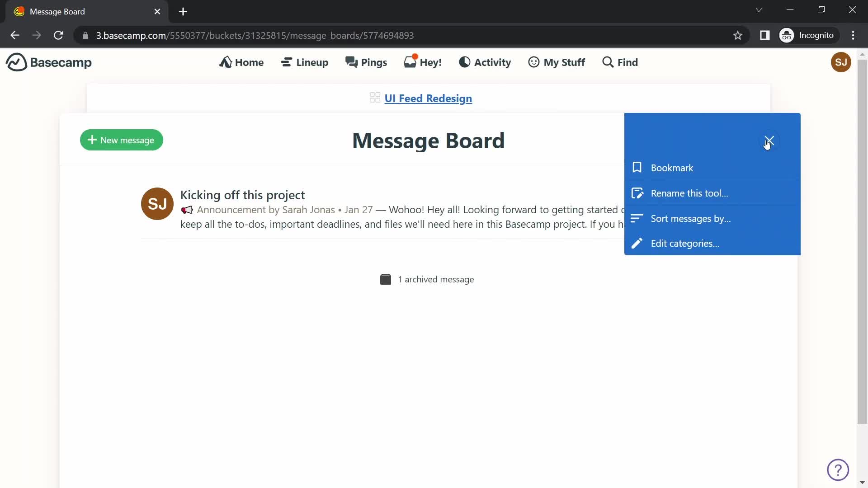Click the Home navigation icon
Viewport: 868px width, 488px height.
(x=226, y=62)
